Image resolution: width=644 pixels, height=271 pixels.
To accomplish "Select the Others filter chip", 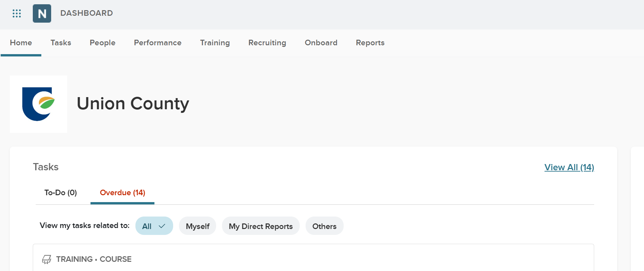I will [x=324, y=226].
